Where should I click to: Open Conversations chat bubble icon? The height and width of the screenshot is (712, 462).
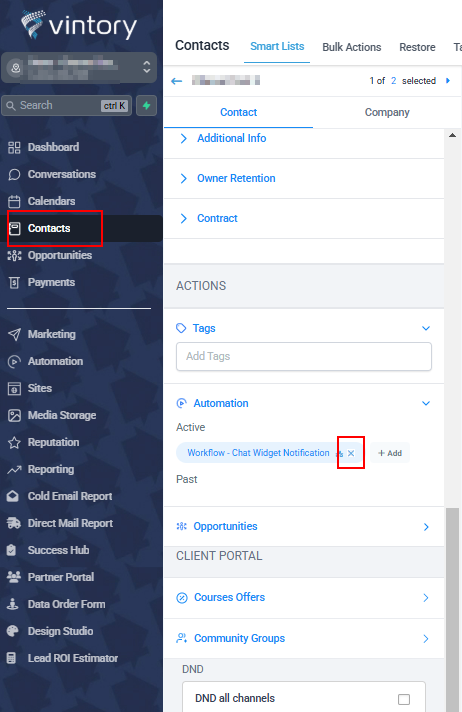(14, 174)
